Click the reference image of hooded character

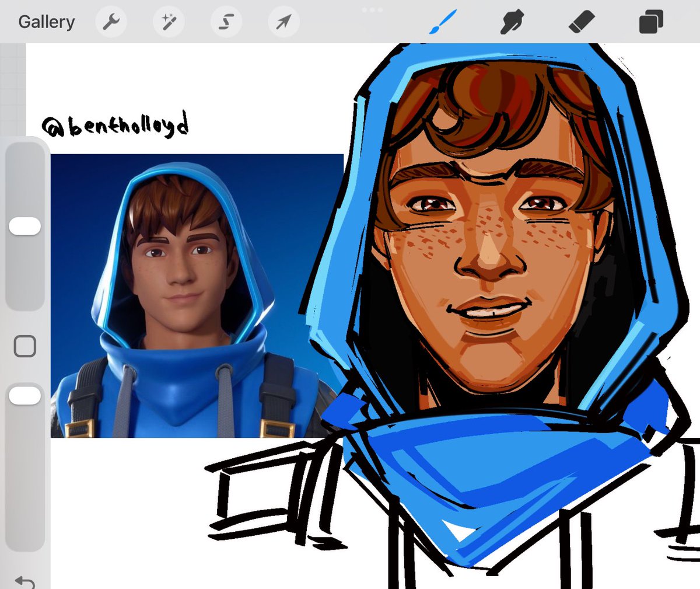tap(197, 296)
